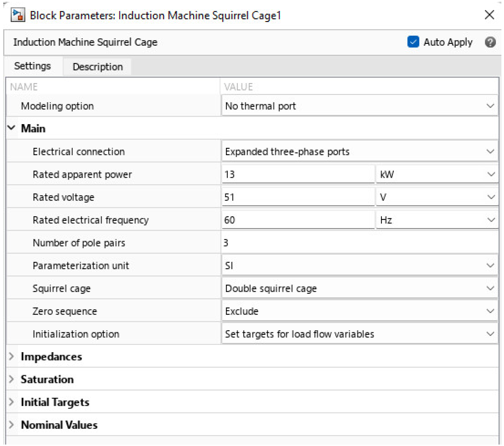Screen dimensions: 504x446
Task: Open the Zero sequence dropdown
Action: pos(360,311)
